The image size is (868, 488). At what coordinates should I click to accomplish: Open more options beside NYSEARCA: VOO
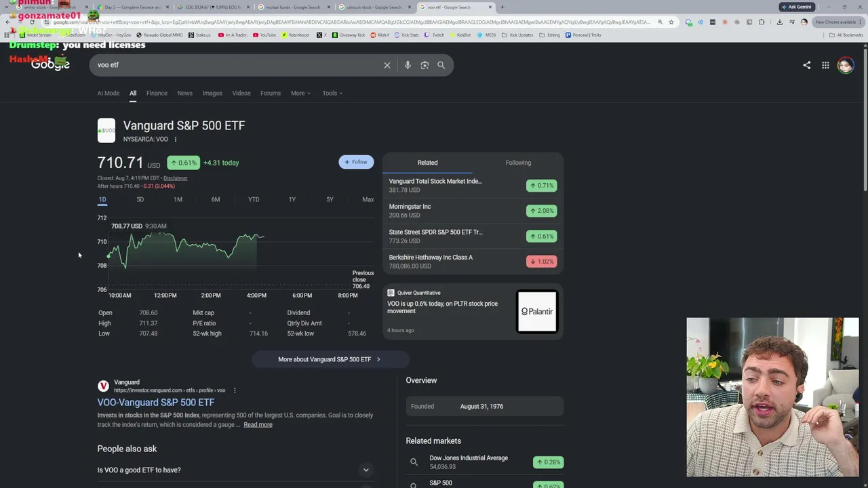point(175,140)
